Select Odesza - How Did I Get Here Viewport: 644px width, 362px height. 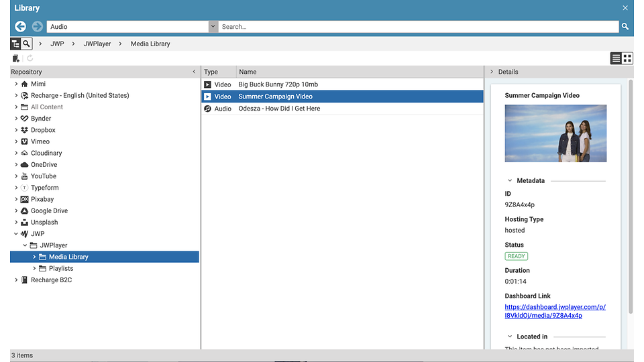(x=342, y=109)
